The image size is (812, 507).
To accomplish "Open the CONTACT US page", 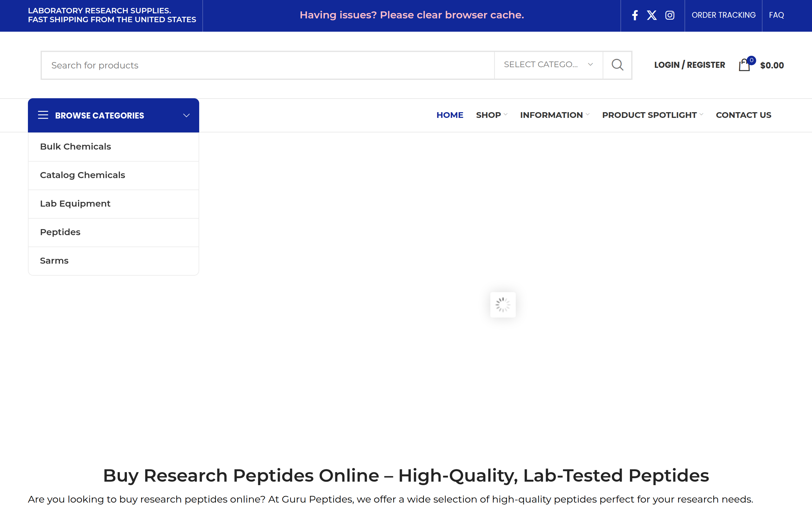I will pyautogui.click(x=743, y=115).
